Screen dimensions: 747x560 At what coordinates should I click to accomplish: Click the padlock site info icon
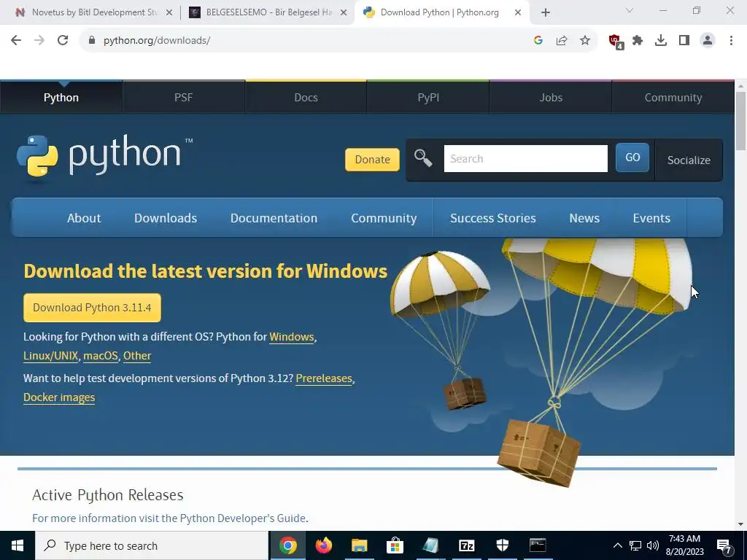coord(92,40)
